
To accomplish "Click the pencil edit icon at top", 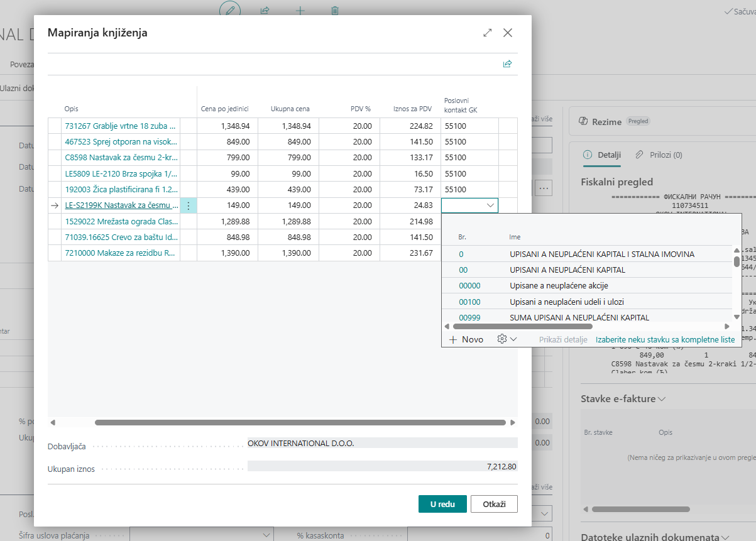I will point(231,10).
